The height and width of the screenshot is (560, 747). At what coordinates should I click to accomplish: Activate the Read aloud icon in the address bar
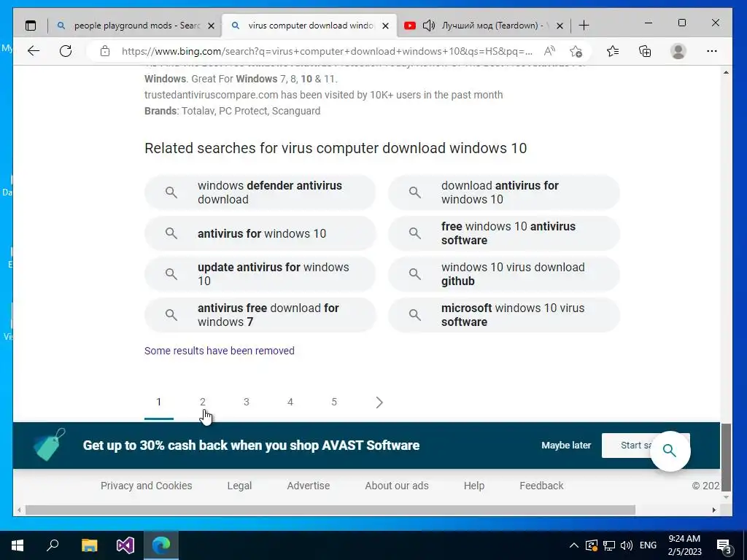tap(549, 51)
